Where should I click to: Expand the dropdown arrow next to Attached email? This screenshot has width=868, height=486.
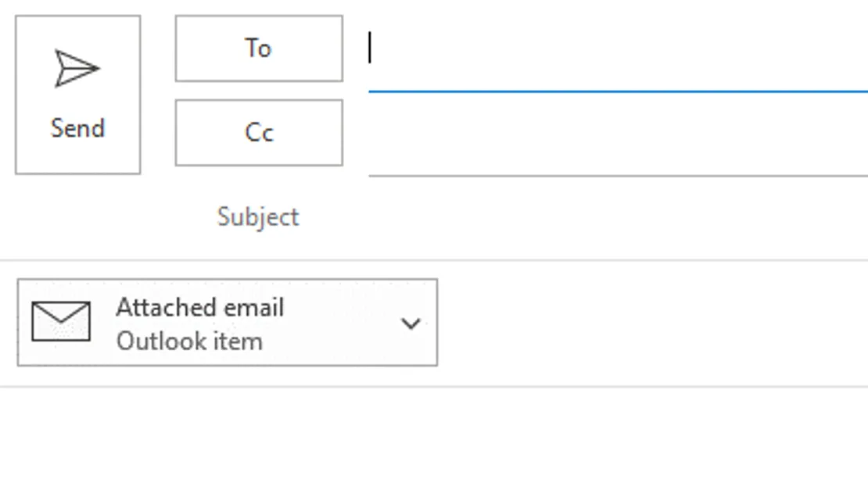coord(412,323)
